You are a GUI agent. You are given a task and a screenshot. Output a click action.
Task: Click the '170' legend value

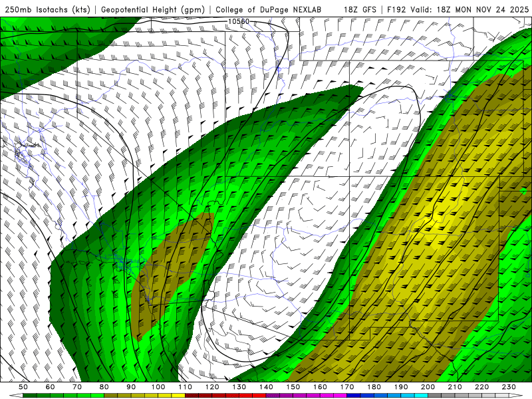tap(347, 387)
